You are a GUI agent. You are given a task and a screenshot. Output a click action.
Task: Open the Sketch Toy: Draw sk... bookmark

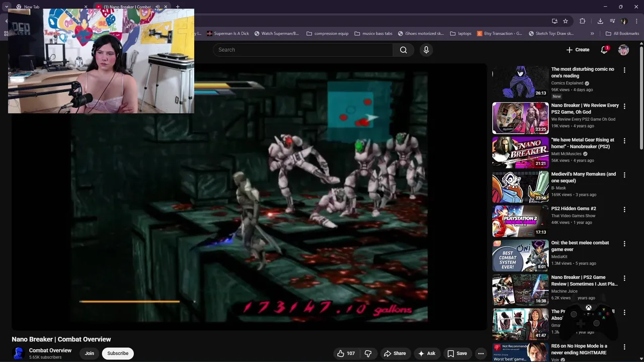tap(551, 34)
